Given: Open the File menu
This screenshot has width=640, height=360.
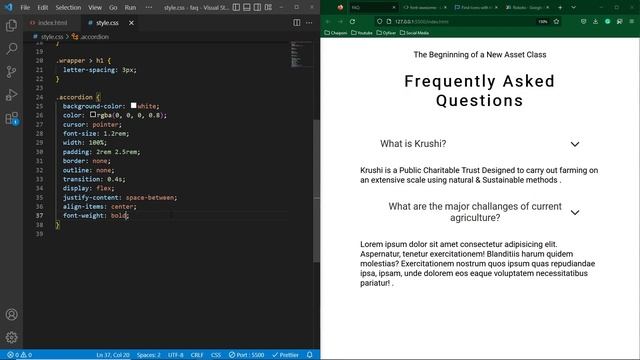Looking at the screenshot, I should 25,7.
